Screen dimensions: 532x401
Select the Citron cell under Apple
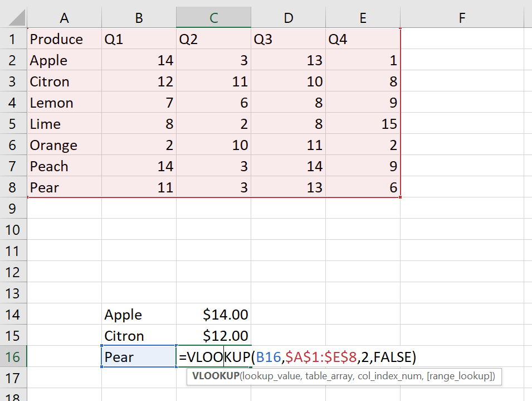pyautogui.click(x=64, y=81)
